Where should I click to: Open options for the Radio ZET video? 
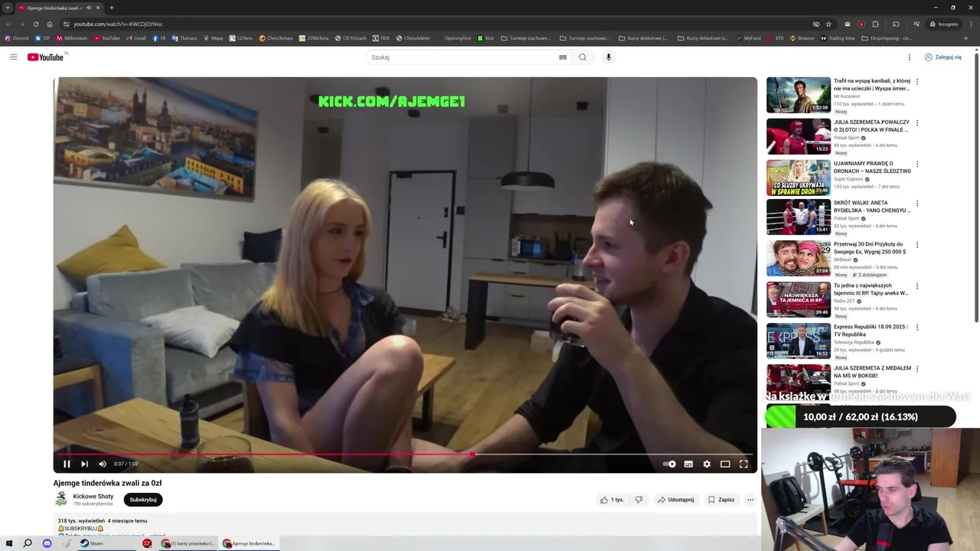[917, 286]
